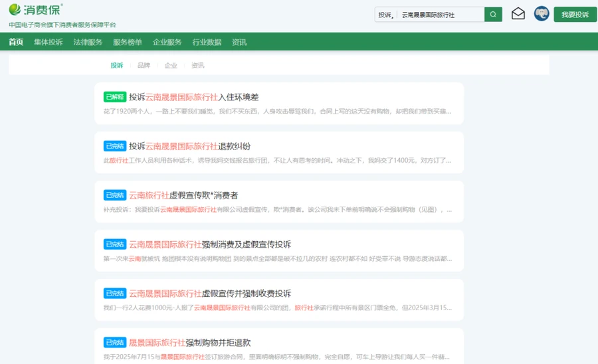Screen dimensions: 598x364
Task: Click 已完结 badge on 退款纠纷 complaint
Action: pos(115,146)
